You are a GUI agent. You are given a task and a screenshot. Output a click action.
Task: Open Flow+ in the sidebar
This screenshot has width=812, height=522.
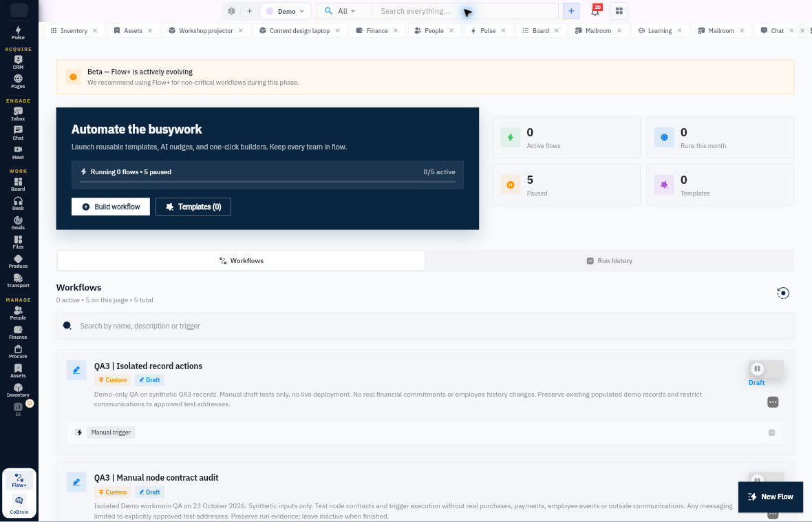[19, 480]
